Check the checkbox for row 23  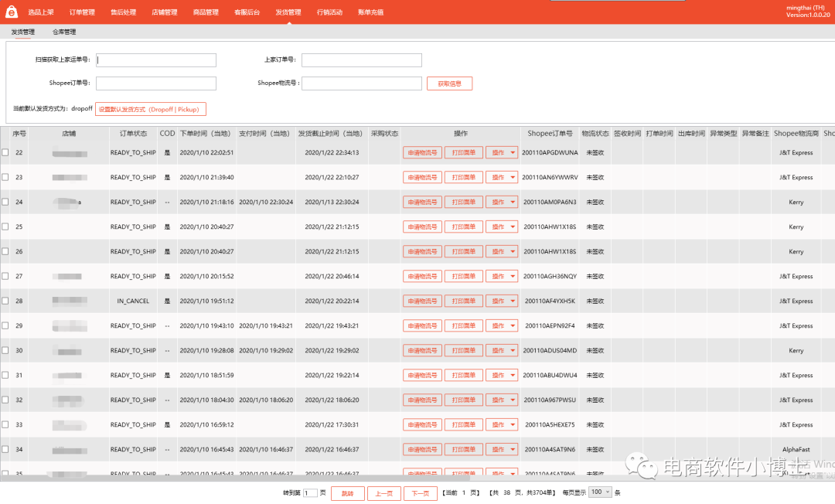pyautogui.click(x=5, y=177)
